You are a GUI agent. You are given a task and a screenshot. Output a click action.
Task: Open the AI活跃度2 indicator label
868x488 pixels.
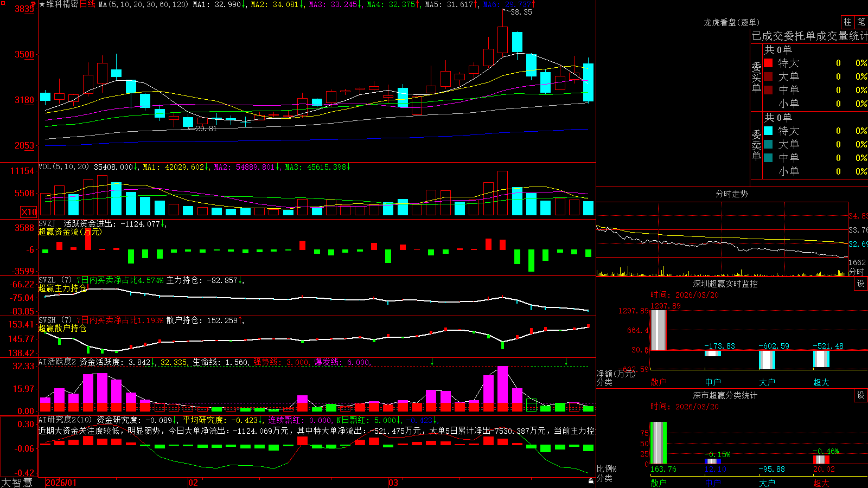tap(58, 362)
